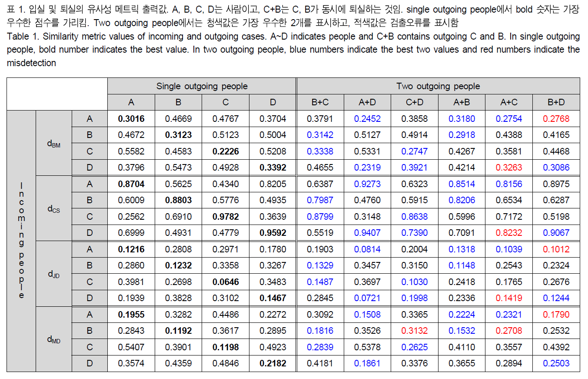Image resolution: width=588 pixels, height=379 pixels.
Task: Click the value 0.7091
Action: pyautogui.click(x=462, y=233)
